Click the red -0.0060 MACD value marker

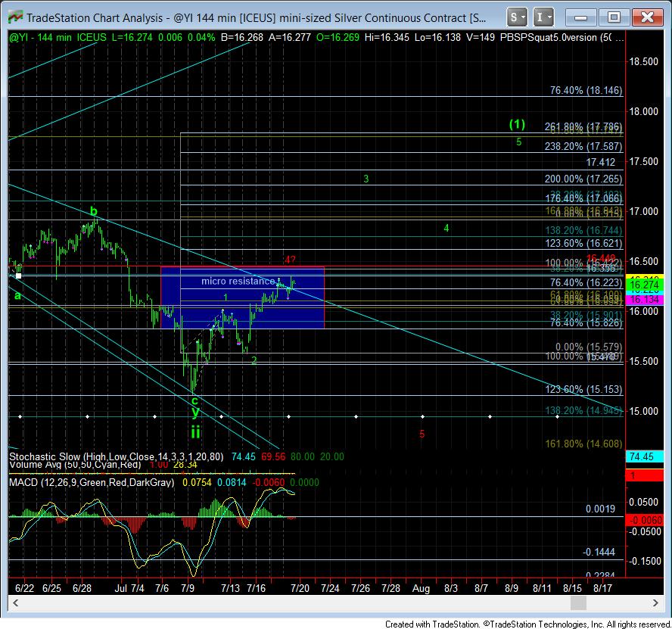coord(645,520)
